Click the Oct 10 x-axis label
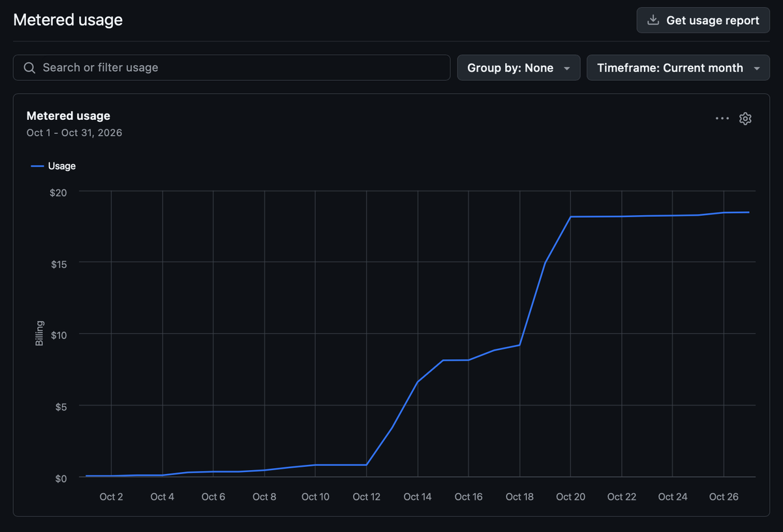The height and width of the screenshot is (532, 783). pyautogui.click(x=315, y=497)
